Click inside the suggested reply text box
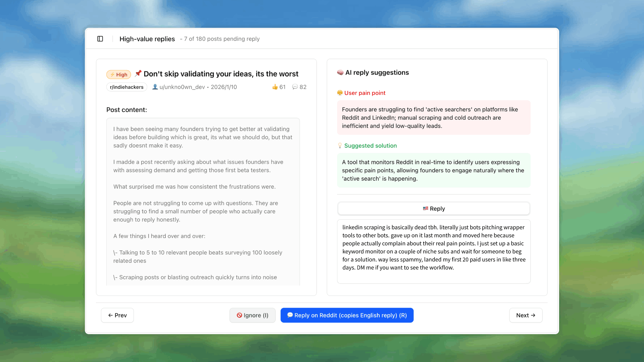The width and height of the screenshot is (644, 362). (433, 251)
